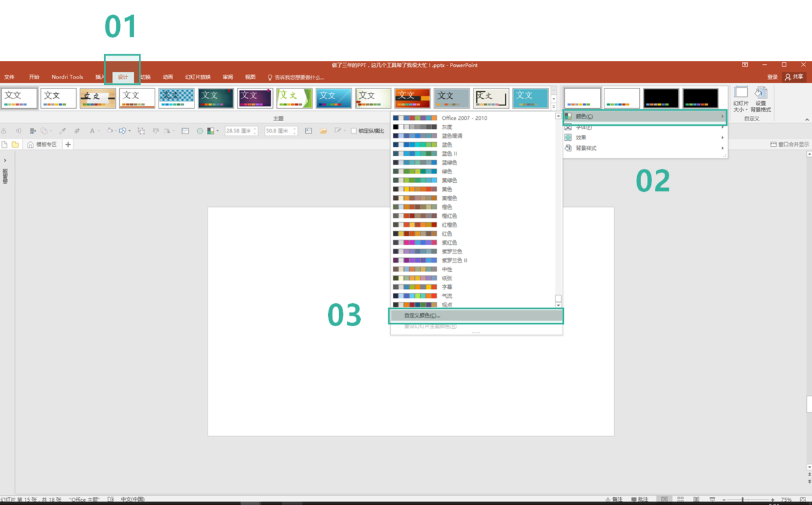The height and width of the screenshot is (505, 812).
Task: Apply the wood-textured theme thumbnail
Action: pos(98,98)
